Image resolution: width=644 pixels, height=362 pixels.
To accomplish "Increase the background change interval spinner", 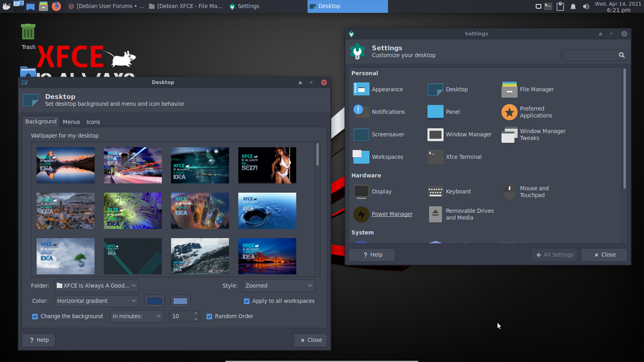I will 196,313.
